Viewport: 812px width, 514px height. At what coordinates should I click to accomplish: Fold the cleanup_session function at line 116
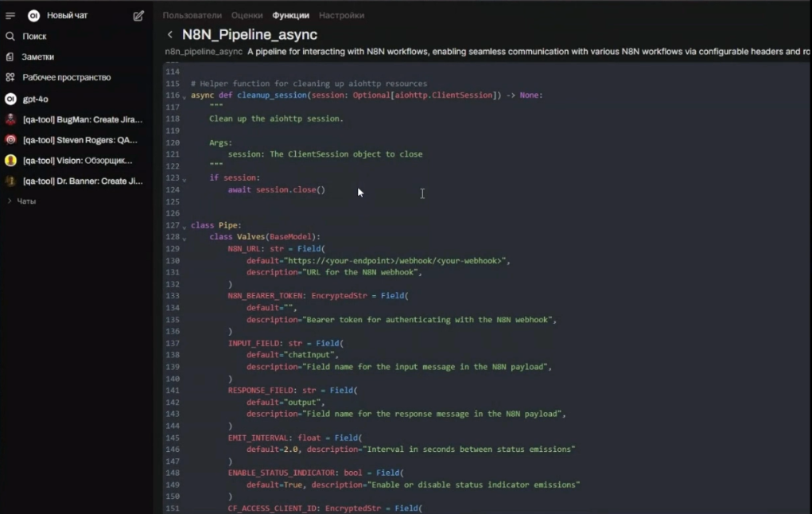point(185,96)
